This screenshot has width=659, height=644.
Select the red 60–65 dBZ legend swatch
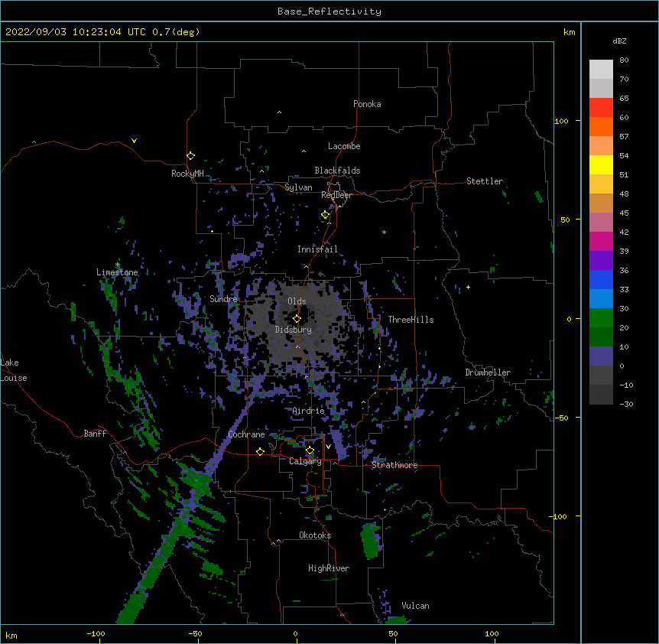click(x=601, y=107)
